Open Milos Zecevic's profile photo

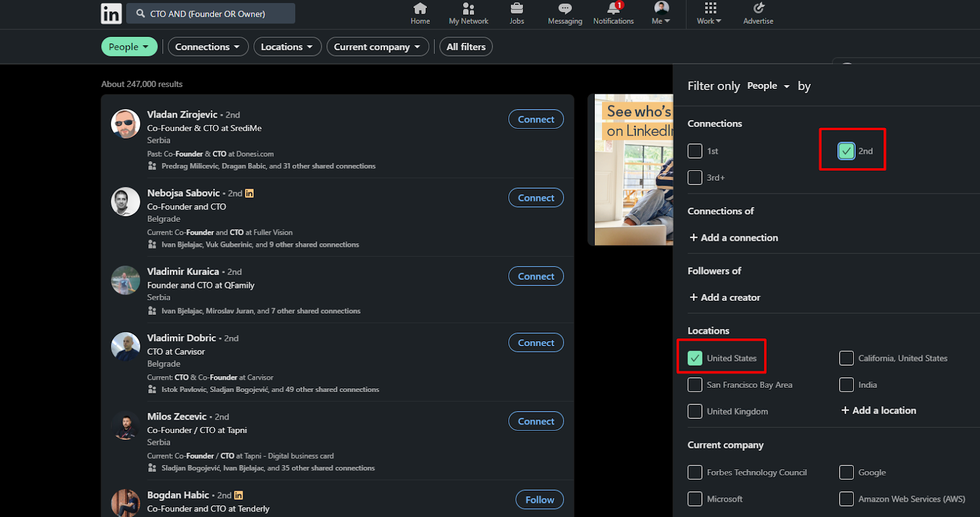click(x=126, y=426)
